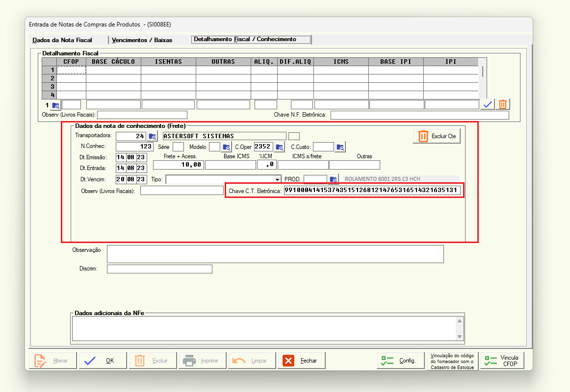This screenshot has width=570, height=392.
Task: Click the ROLAMENTO 6001 2RS C3 HCH text
Action: pos(383,179)
